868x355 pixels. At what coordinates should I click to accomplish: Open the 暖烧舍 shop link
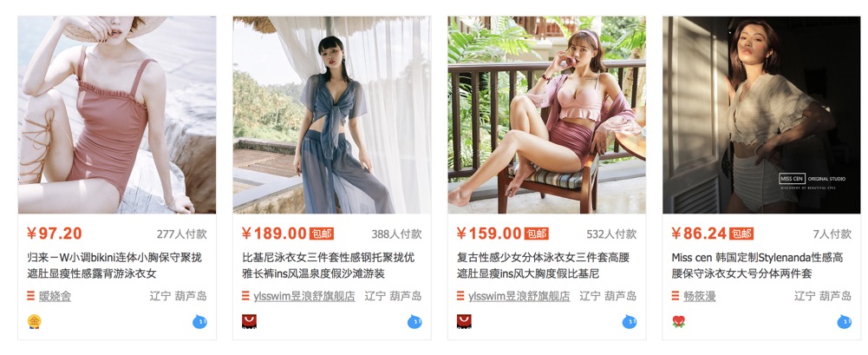coord(55,296)
